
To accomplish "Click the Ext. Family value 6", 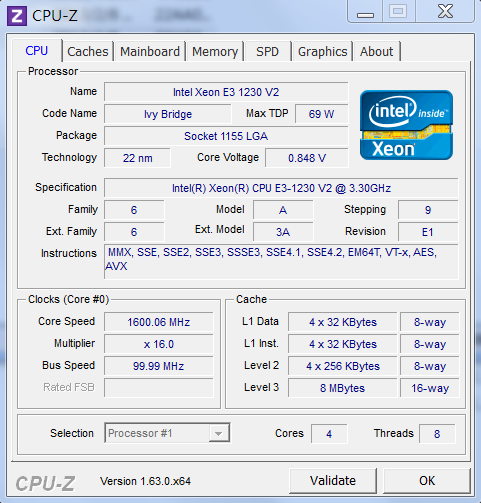I will click(x=134, y=232).
